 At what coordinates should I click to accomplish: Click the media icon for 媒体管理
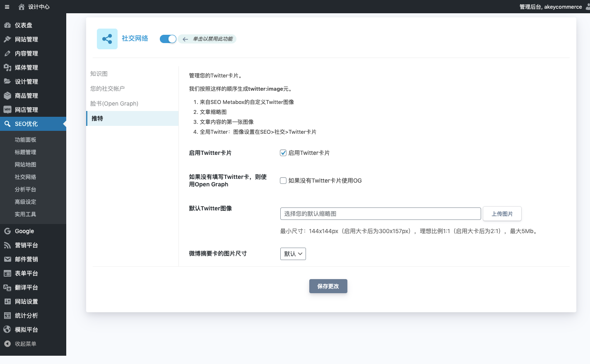[7, 67]
